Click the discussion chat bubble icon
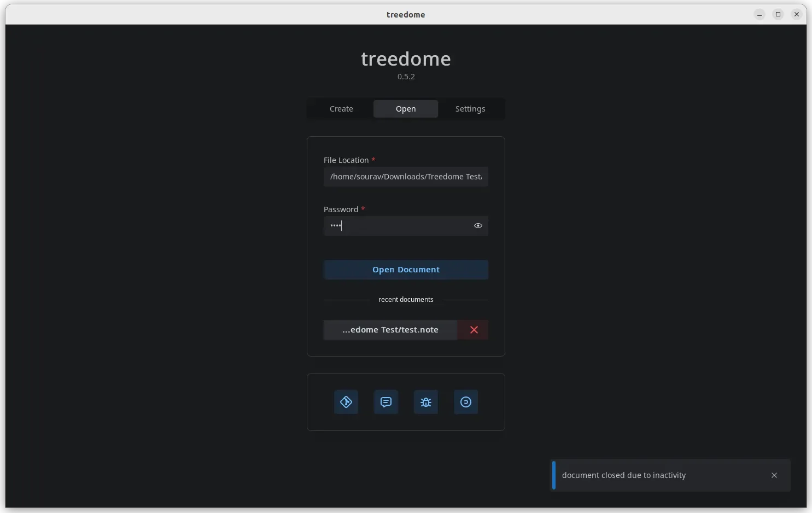Screen dimensions: 812x513 tap(386, 402)
